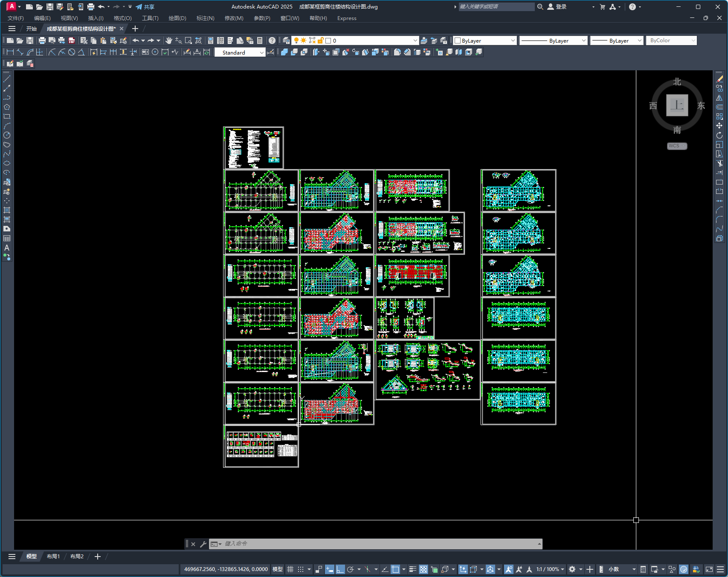Select the Circle draw tool
The image size is (728, 577).
pyautogui.click(x=7, y=135)
